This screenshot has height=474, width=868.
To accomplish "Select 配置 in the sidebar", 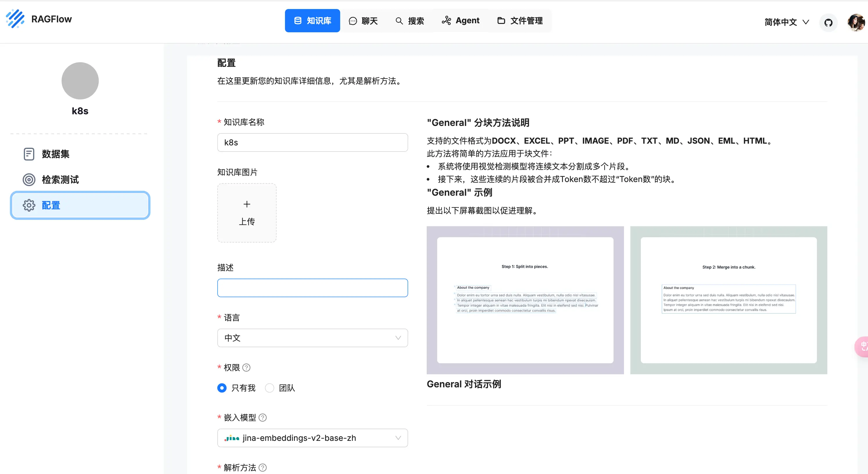I will 80,205.
